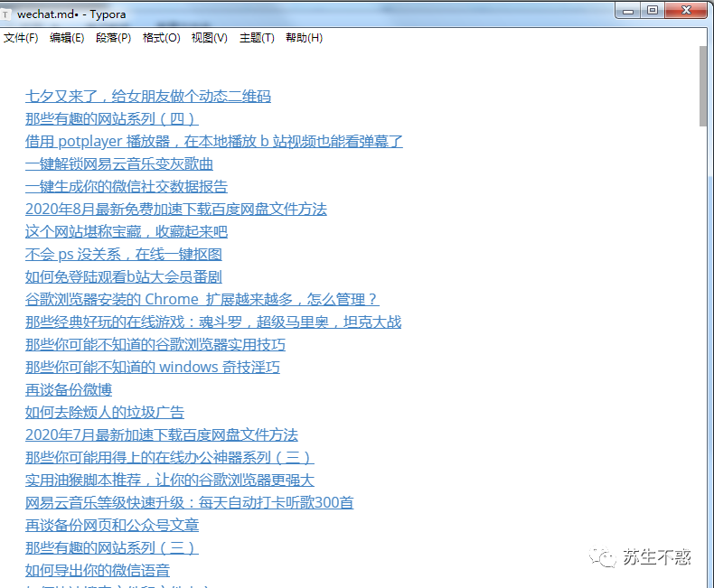Open the 段落(P) menu

(113, 38)
